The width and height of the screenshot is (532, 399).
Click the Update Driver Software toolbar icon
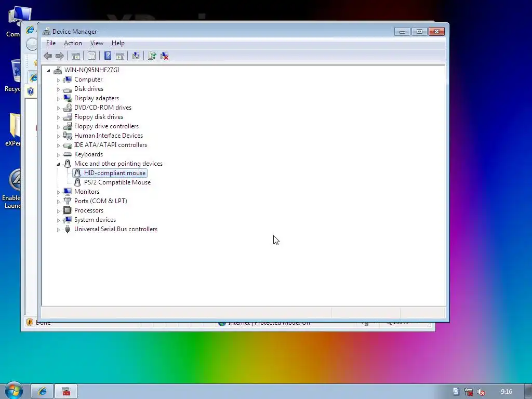tap(152, 56)
